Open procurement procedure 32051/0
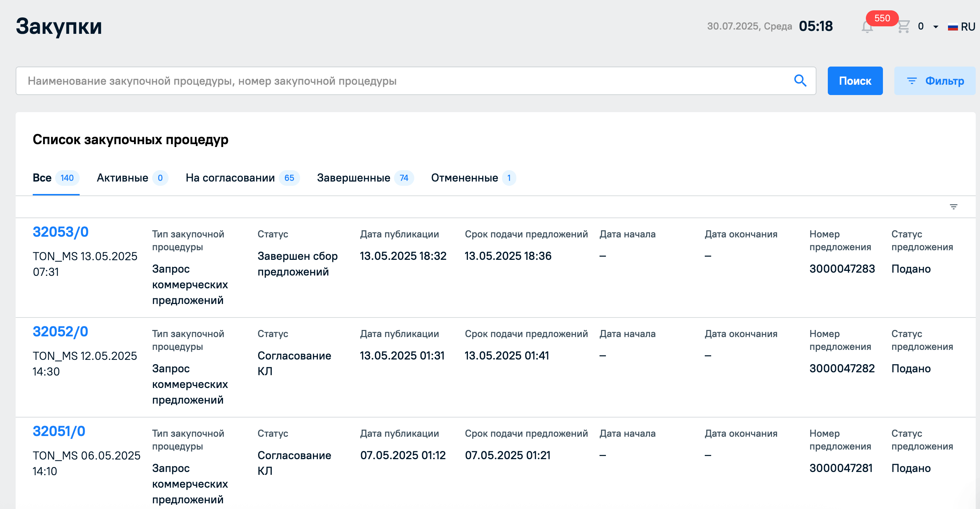This screenshot has width=980, height=509. click(59, 431)
